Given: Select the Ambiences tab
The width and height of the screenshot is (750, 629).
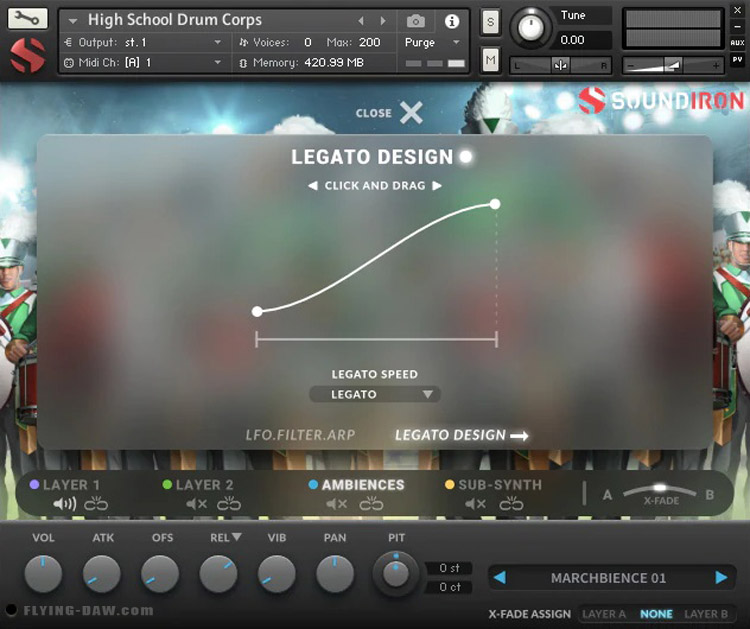Looking at the screenshot, I should (x=363, y=485).
